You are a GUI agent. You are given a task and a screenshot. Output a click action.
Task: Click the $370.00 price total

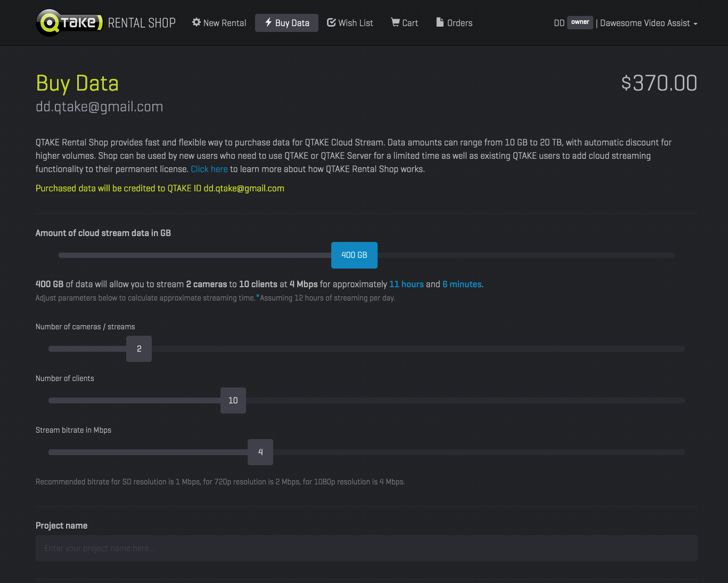(x=659, y=83)
